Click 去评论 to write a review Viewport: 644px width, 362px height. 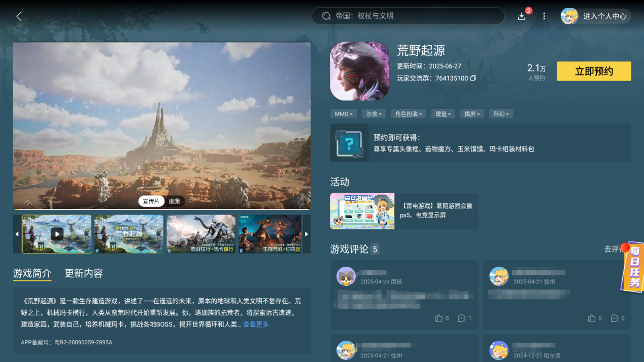point(613,249)
